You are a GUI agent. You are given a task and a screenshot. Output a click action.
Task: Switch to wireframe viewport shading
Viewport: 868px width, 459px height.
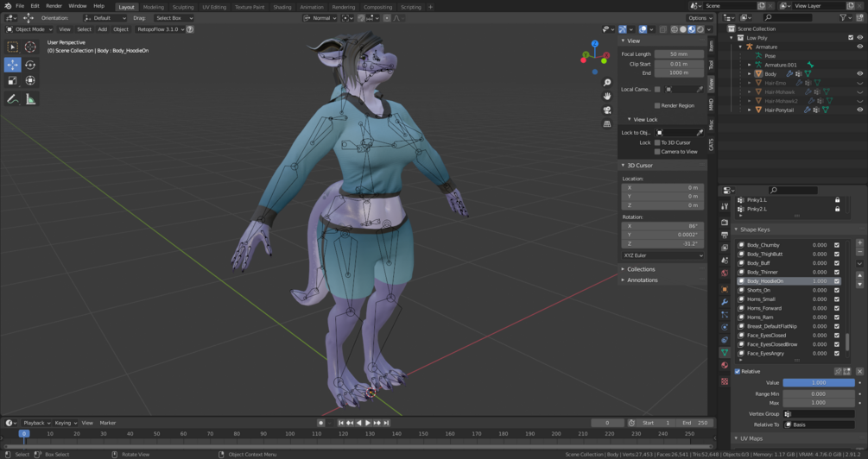675,29
